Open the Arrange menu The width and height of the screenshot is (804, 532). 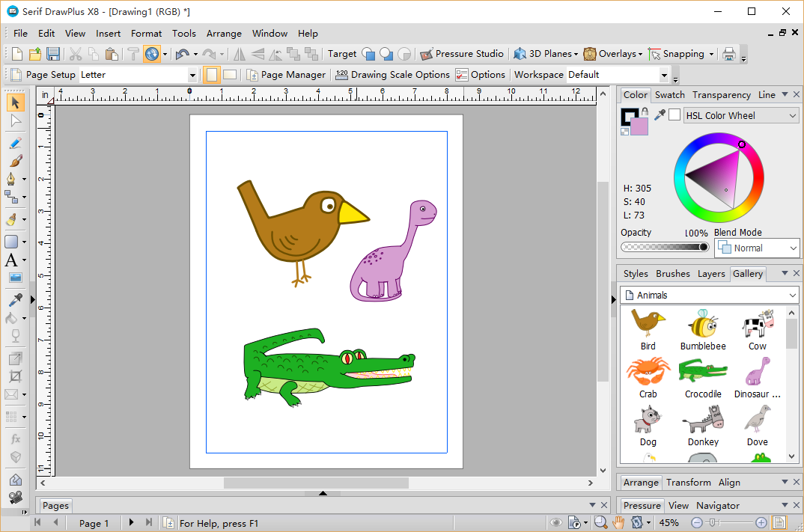[x=224, y=33]
